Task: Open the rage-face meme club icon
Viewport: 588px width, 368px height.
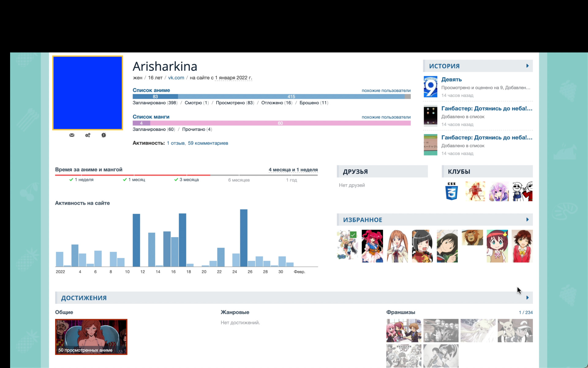Action: tap(522, 191)
